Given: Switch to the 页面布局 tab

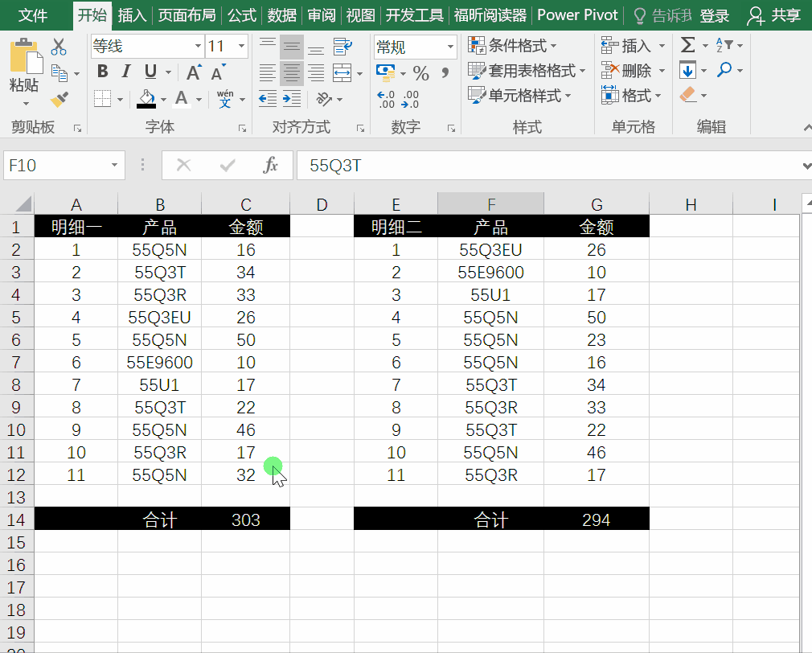Looking at the screenshot, I should click(x=187, y=15).
